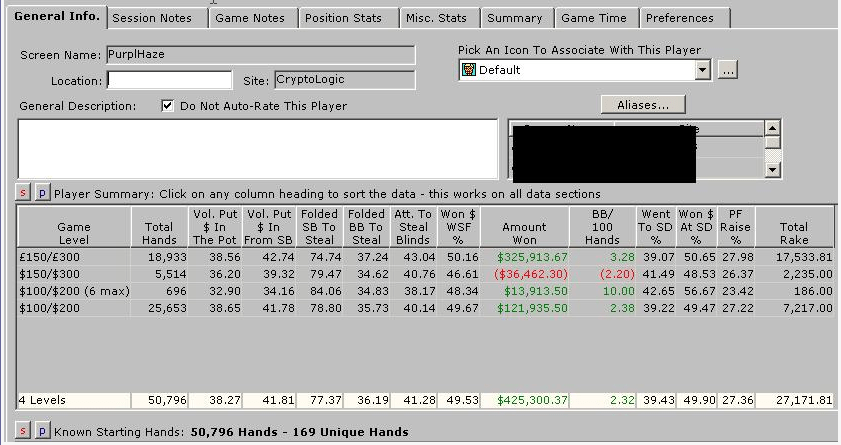The image size is (841, 445).
Task: Toggle Do Not Auto-Rate This Player checkbox
Action: click(x=167, y=106)
